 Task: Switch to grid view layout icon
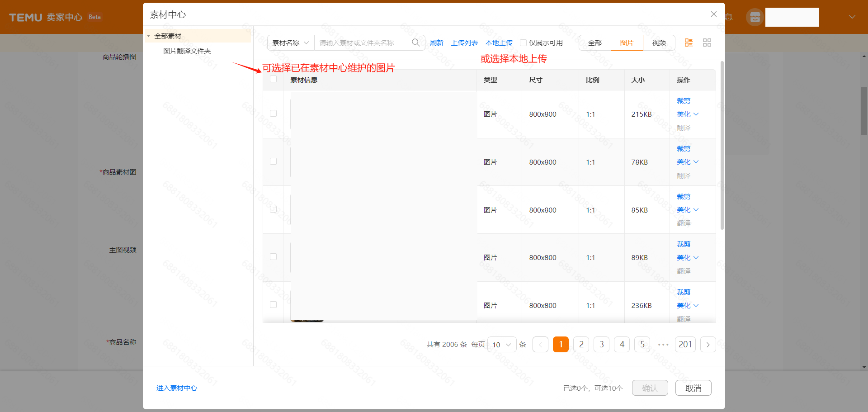click(707, 43)
